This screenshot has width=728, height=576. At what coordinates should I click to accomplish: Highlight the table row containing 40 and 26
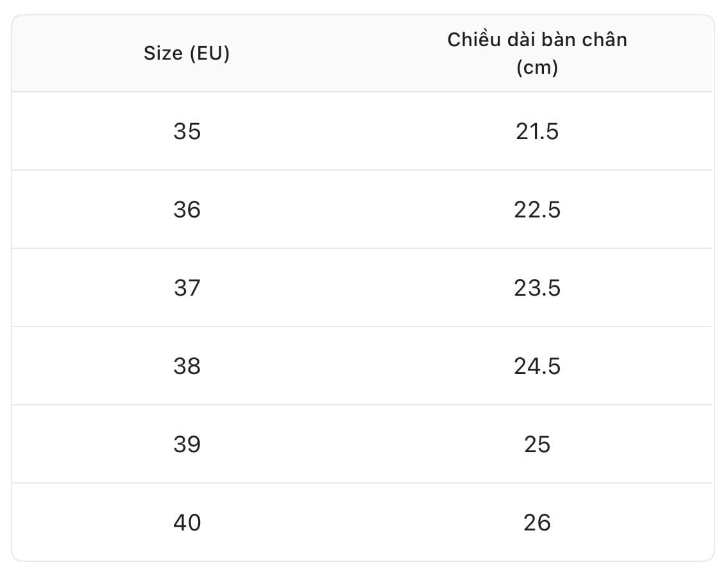(x=362, y=523)
